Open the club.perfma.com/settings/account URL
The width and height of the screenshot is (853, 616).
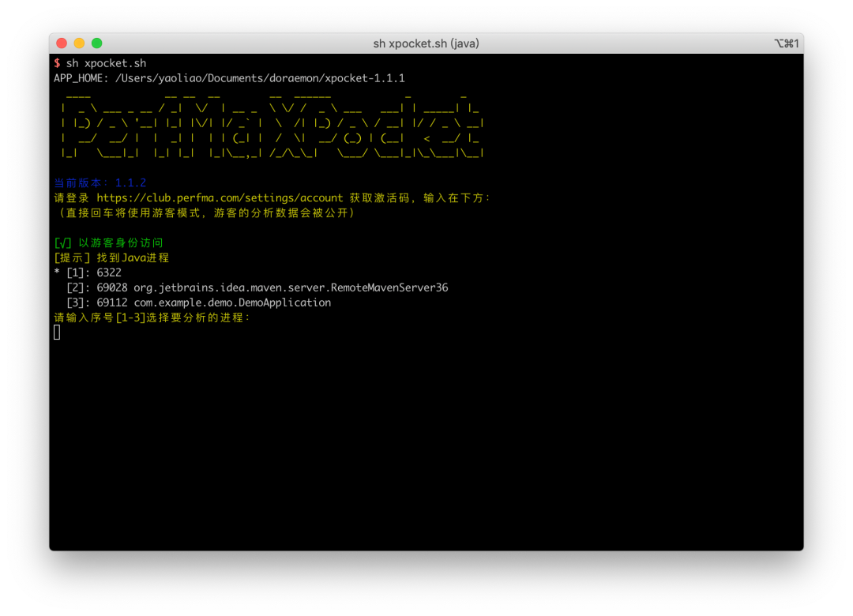[x=220, y=198]
